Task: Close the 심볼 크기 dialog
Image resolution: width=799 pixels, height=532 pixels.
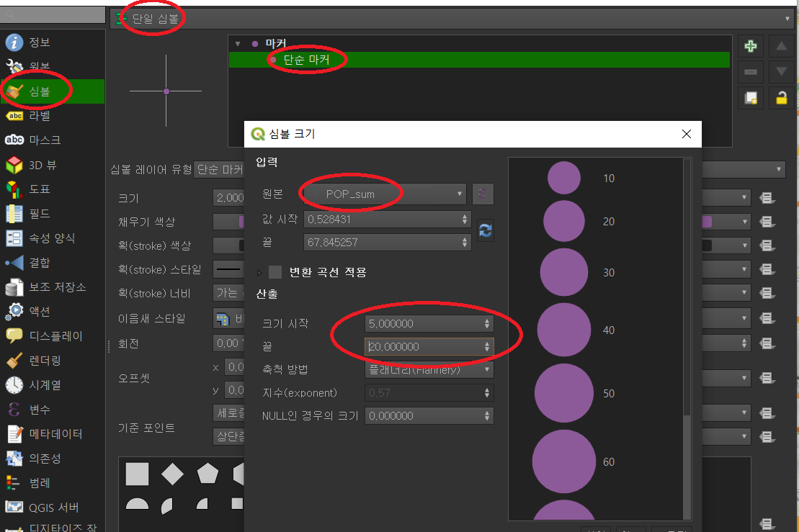Action: pos(687,134)
